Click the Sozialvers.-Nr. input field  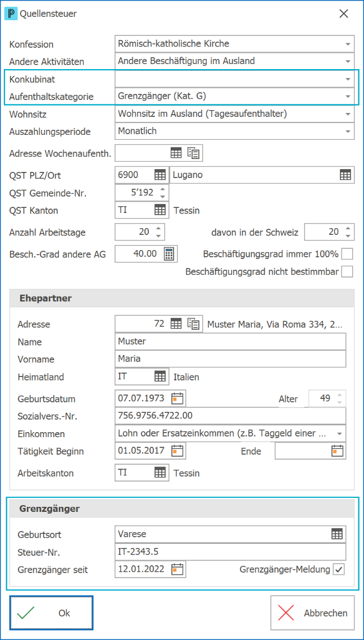click(230, 416)
